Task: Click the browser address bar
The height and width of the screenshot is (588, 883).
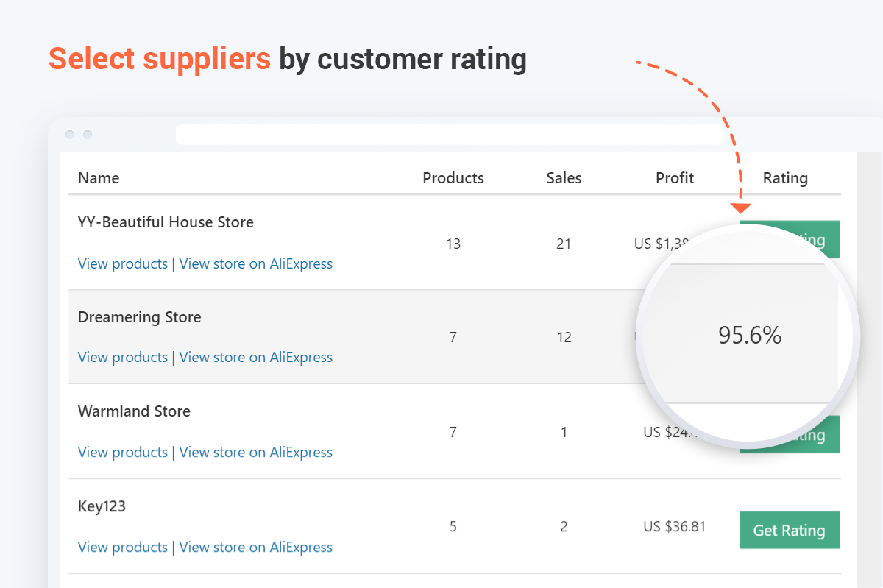Action: pyautogui.click(x=450, y=135)
